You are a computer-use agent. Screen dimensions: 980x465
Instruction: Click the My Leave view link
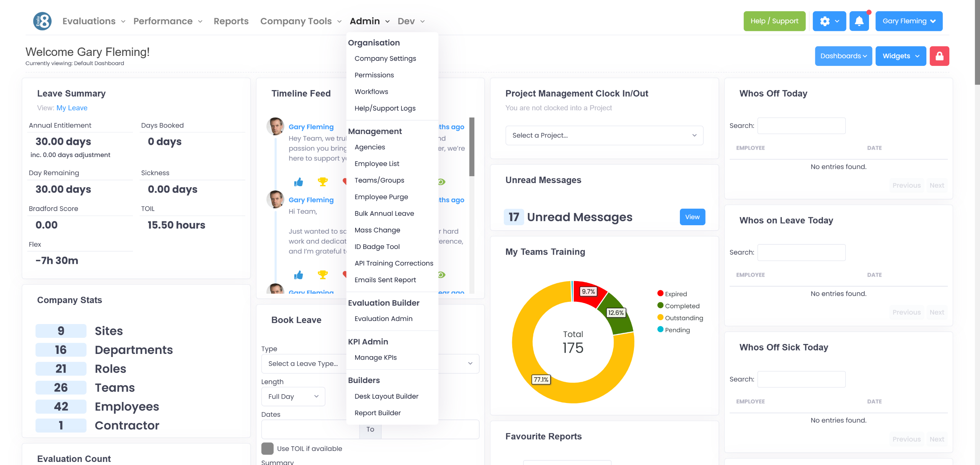click(72, 108)
